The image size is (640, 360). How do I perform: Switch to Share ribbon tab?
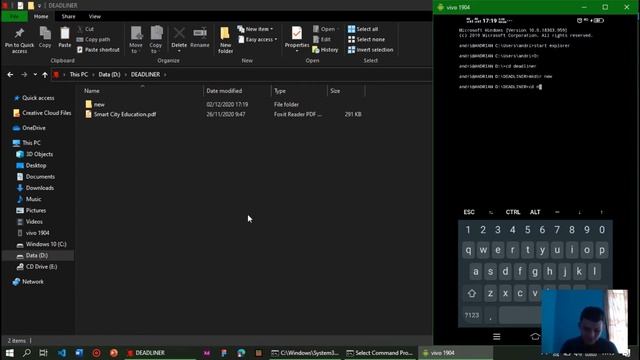click(x=69, y=17)
